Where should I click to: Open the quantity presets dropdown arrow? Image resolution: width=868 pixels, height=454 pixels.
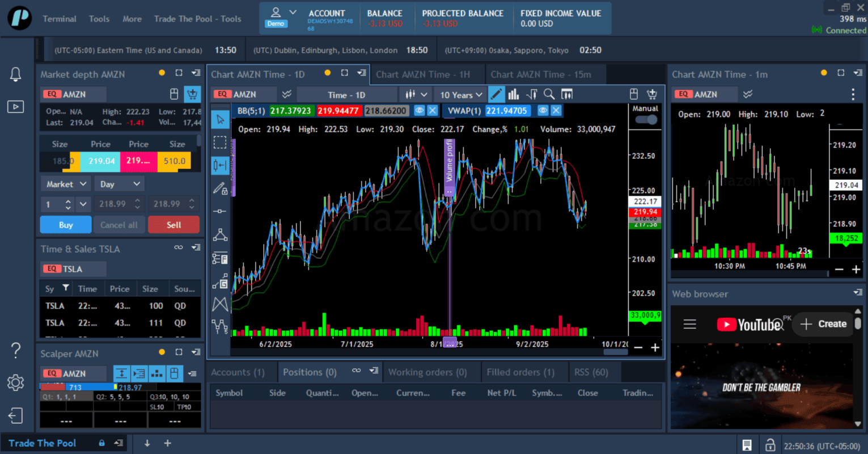pyautogui.click(x=83, y=204)
